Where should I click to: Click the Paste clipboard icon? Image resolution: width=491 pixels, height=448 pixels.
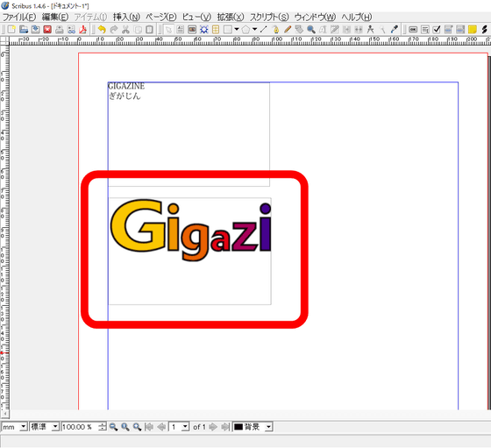[x=149, y=30]
